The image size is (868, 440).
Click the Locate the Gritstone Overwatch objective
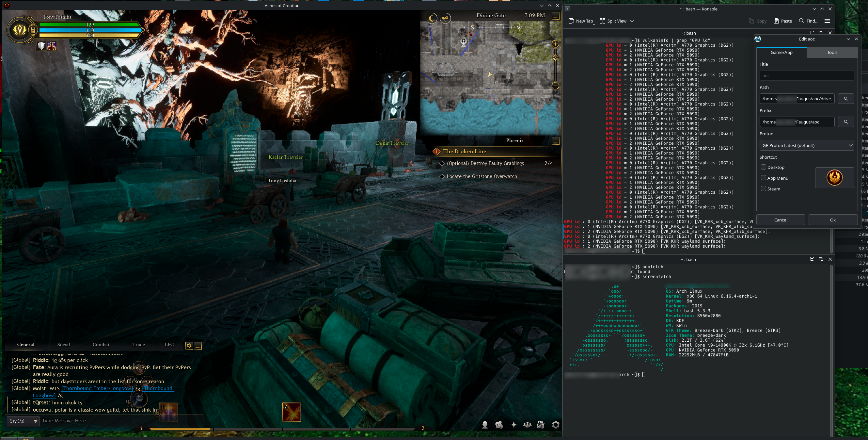[x=481, y=176]
